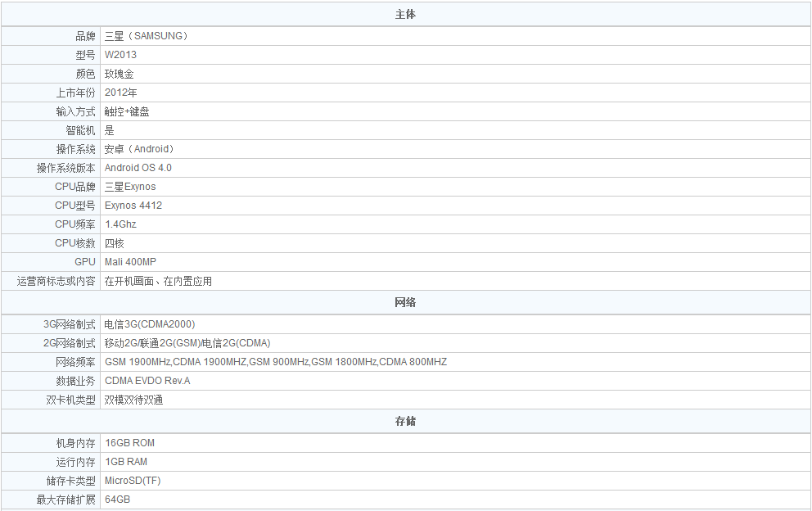Click the CPU core count 四核
This screenshot has width=812, height=511.
click(115, 243)
